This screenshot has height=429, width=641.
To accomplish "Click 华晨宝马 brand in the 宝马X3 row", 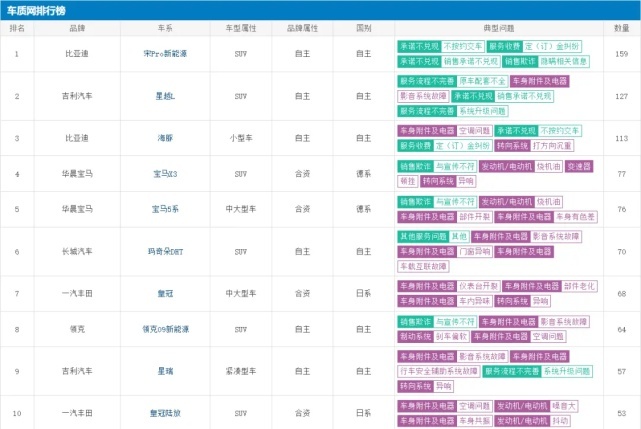I will pos(77,174).
